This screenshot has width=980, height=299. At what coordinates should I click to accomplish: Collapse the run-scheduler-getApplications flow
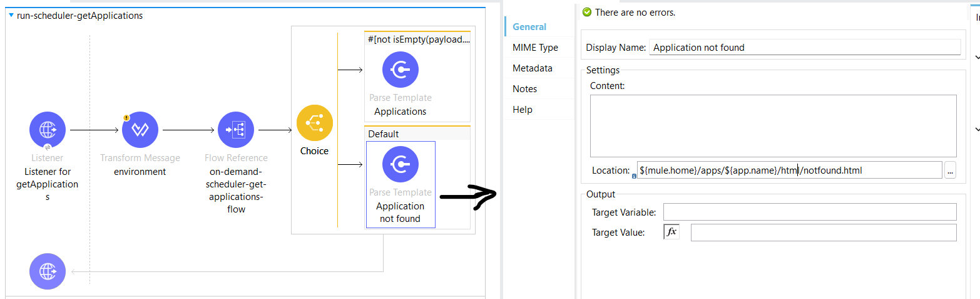[x=11, y=16]
